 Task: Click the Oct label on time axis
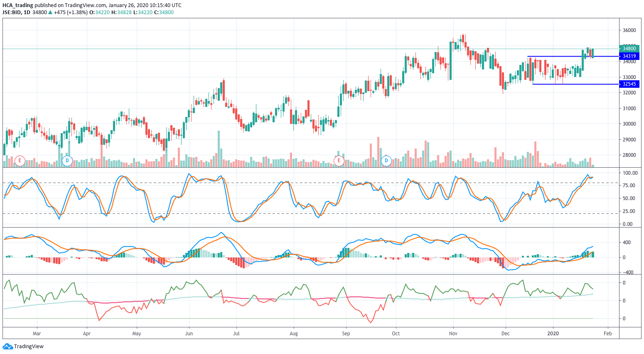click(x=396, y=334)
